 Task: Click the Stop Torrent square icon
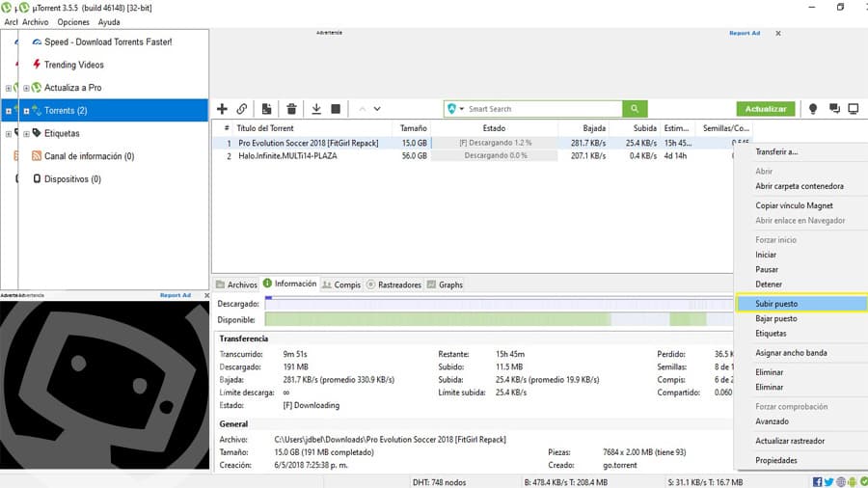336,108
